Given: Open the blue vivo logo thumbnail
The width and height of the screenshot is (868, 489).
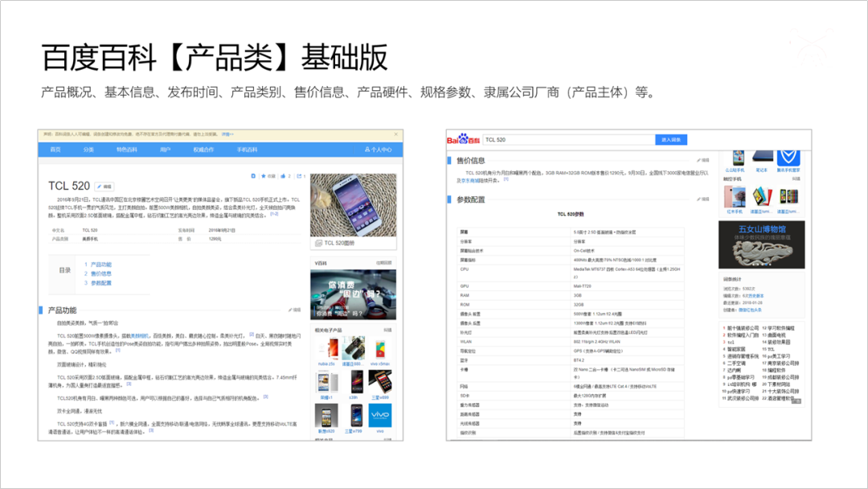Looking at the screenshot, I should (x=380, y=415).
